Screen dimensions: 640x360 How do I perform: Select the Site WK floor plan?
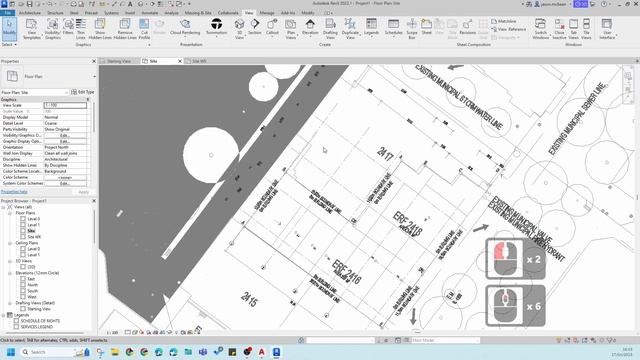click(34, 237)
